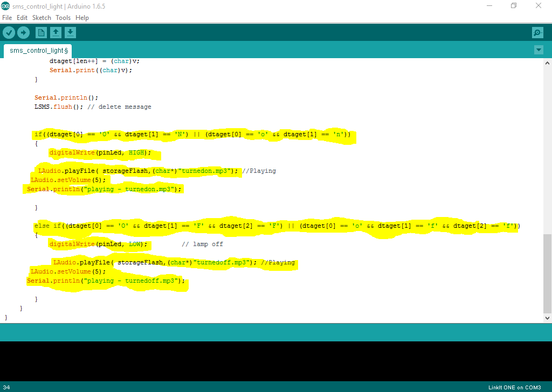Click the Verify checkmark button

(9, 33)
